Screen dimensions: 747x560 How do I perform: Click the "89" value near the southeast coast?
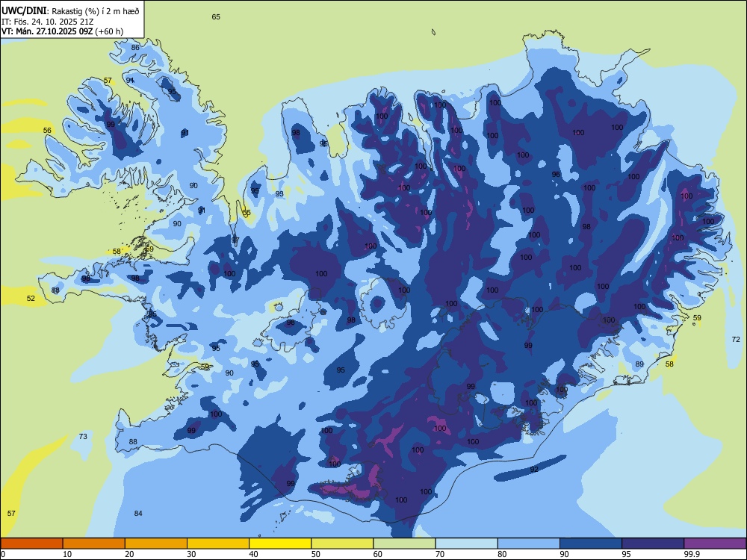pyautogui.click(x=640, y=364)
